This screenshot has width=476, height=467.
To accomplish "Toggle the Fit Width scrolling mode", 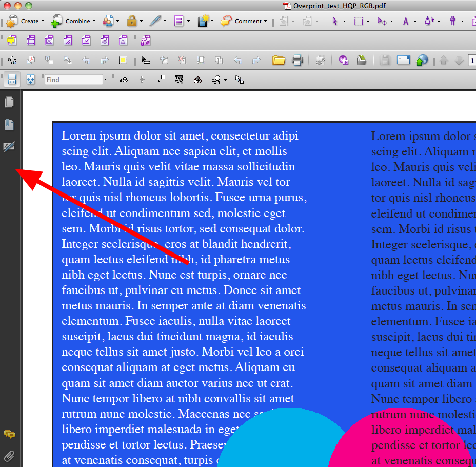I will (12, 80).
